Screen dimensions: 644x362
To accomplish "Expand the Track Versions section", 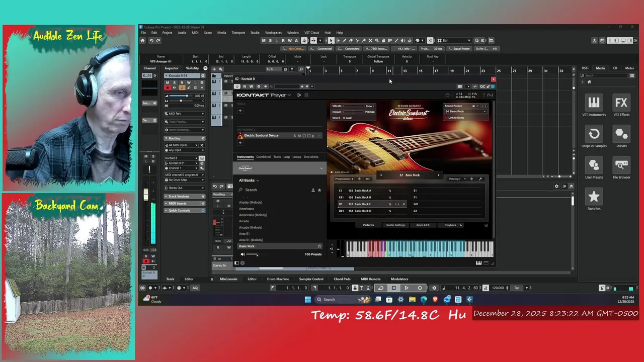I will [x=185, y=197].
